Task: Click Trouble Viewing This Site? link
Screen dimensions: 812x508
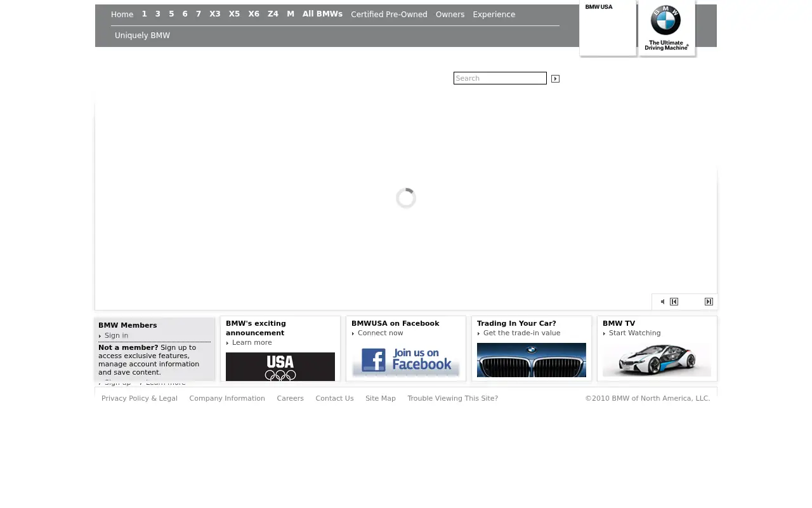Action: [452, 399]
